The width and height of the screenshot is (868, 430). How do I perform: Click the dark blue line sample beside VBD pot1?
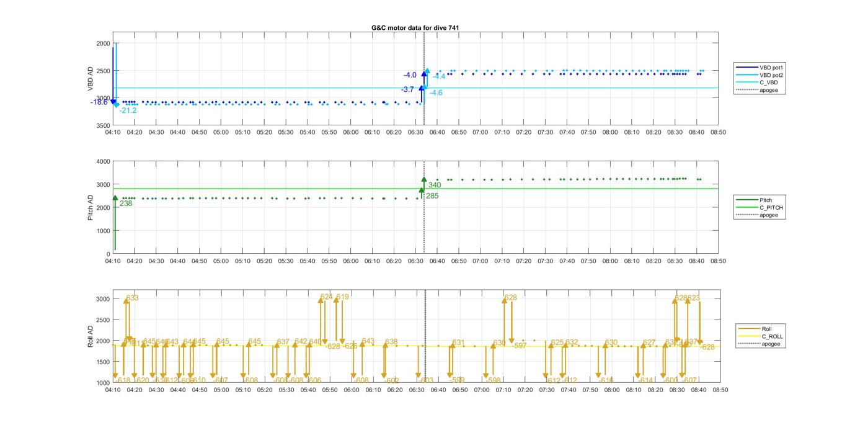coord(746,67)
